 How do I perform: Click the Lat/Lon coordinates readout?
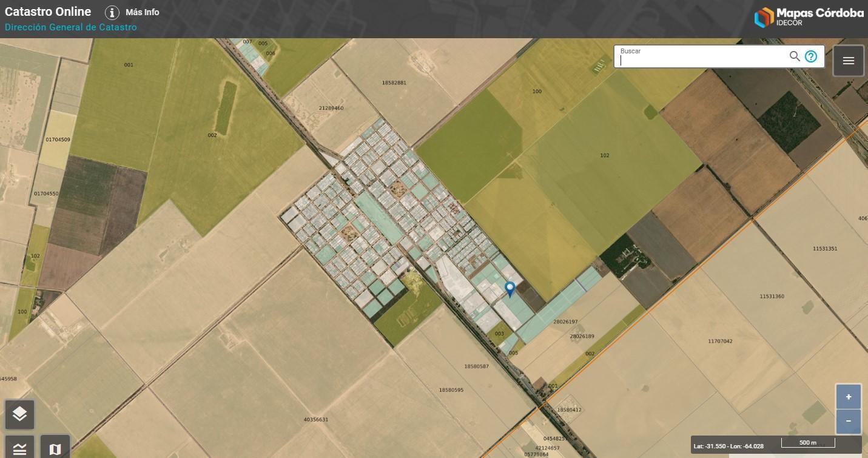tap(728, 446)
